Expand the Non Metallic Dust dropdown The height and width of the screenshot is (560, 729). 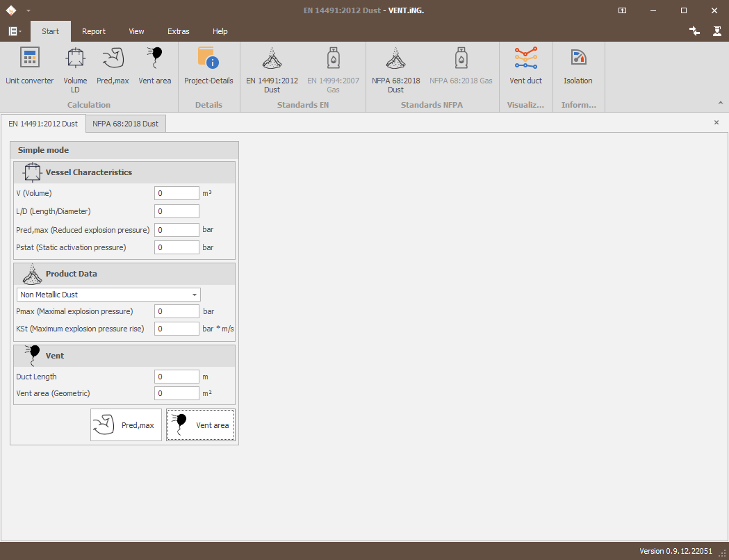click(x=109, y=295)
